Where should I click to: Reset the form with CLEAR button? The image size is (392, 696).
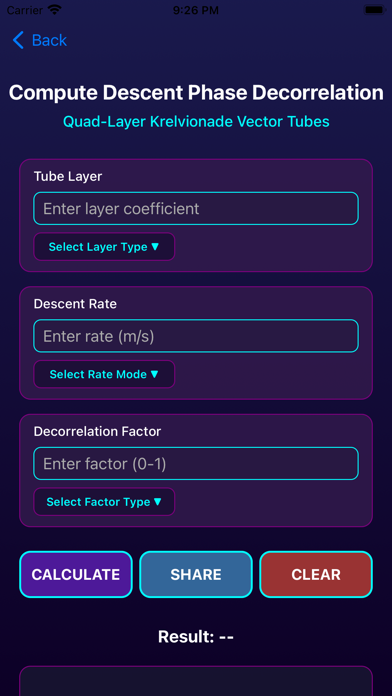point(316,574)
